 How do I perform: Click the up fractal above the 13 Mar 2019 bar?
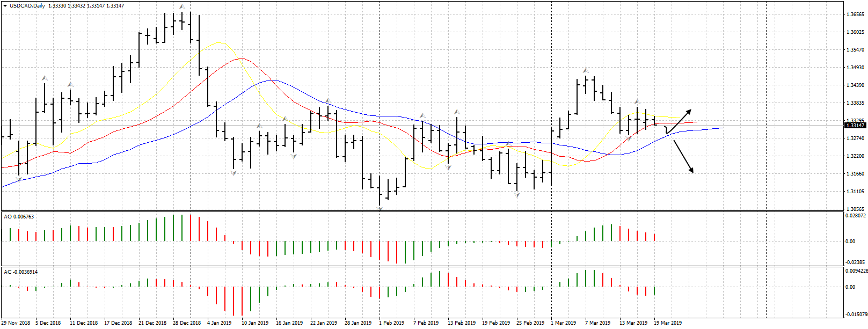[x=637, y=101]
